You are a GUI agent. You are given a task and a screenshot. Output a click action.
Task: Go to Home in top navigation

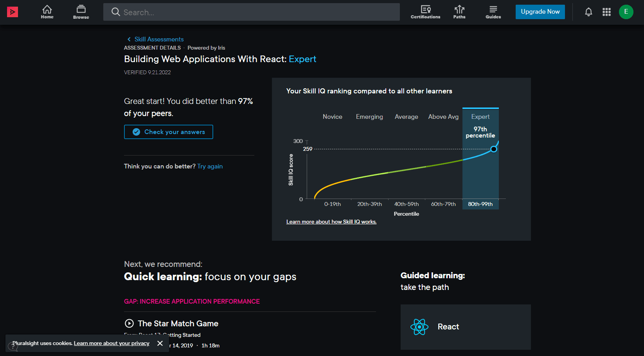point(47,12)
